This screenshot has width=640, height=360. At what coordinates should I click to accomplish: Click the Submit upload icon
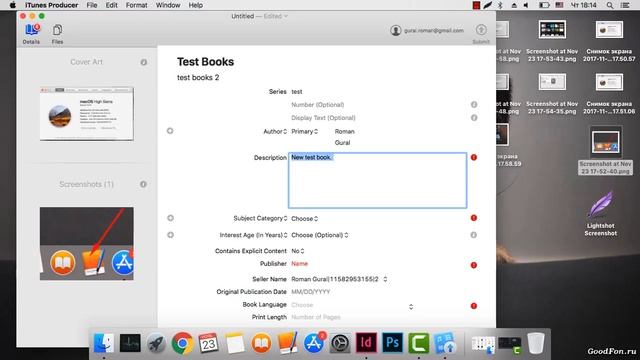pyautogui.click(x=481, y=30)
